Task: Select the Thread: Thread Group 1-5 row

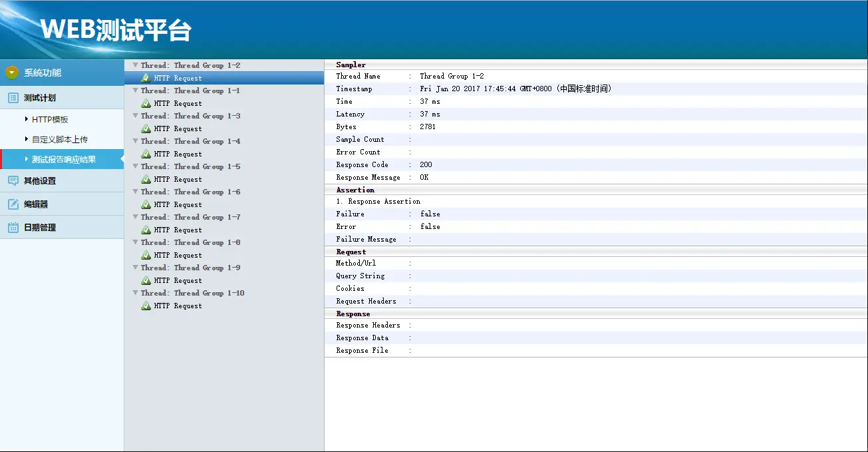Action: (224, 166)
